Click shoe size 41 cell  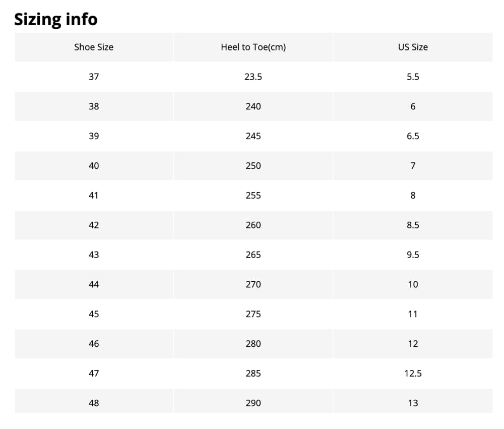94,195
